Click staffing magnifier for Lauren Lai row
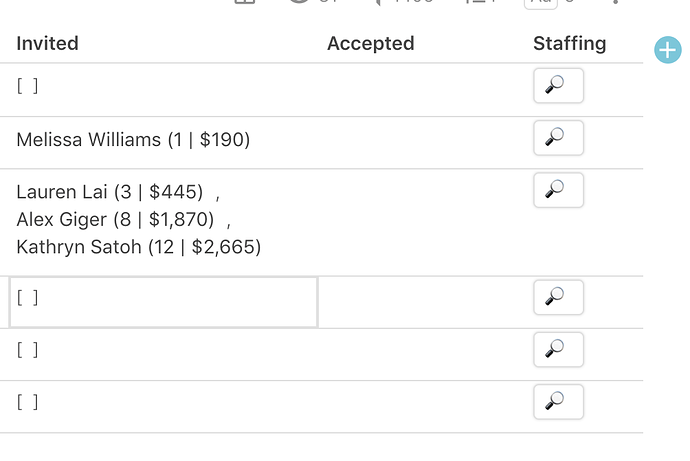Screen dimensions: 690x461 (x=558, y=190)
